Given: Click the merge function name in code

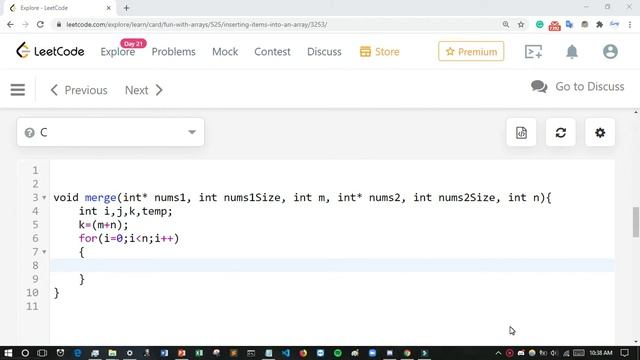Looking at the screenshot, I should pyautogui.click(x=100, y=198).
